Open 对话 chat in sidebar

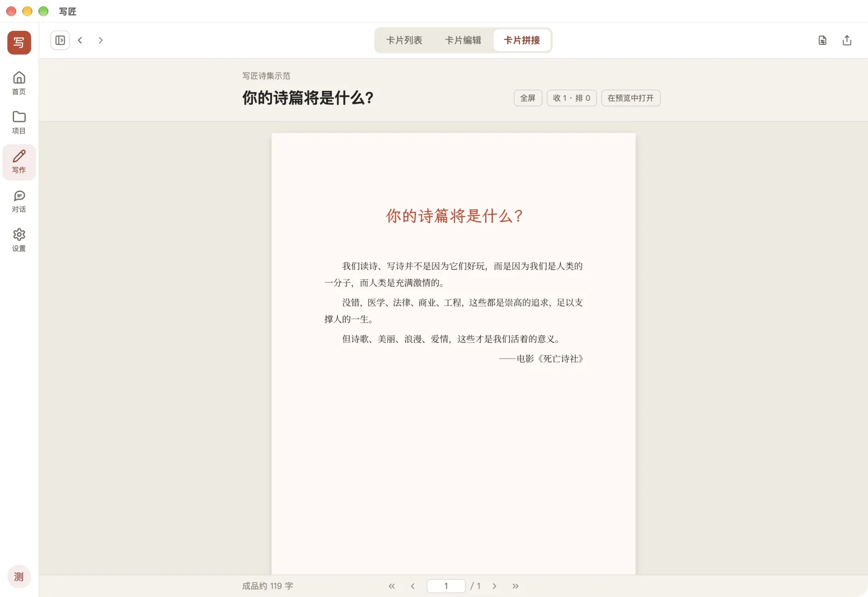(x=19, y=201)
